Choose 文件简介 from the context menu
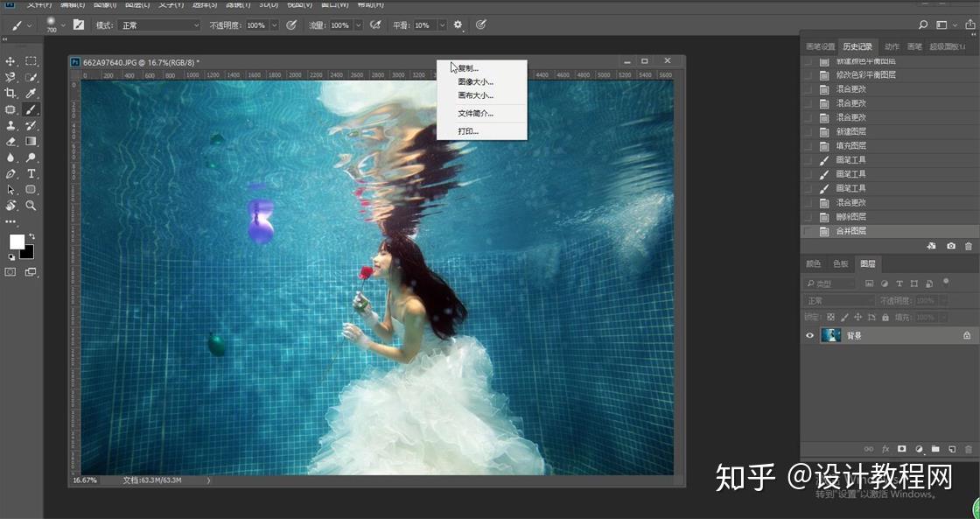 pyautogui.click(x=476, y=114)
